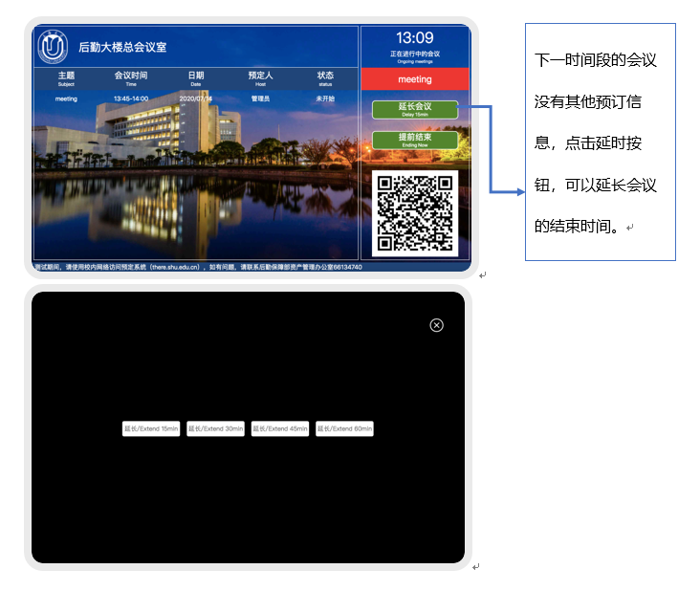Tap the green 延长会议 Delay 15min button
The height and width of the screenshot is (591, 700).
tap(415, 110)
